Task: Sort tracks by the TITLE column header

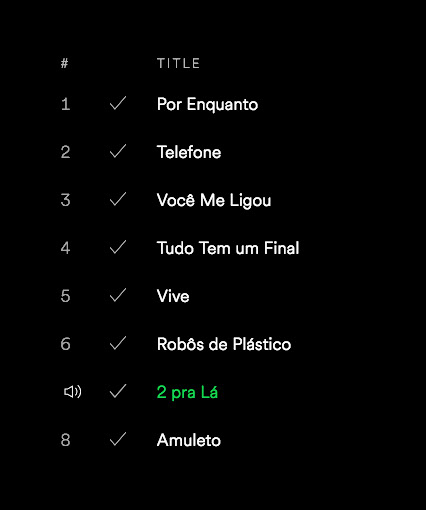Action: 178,63
